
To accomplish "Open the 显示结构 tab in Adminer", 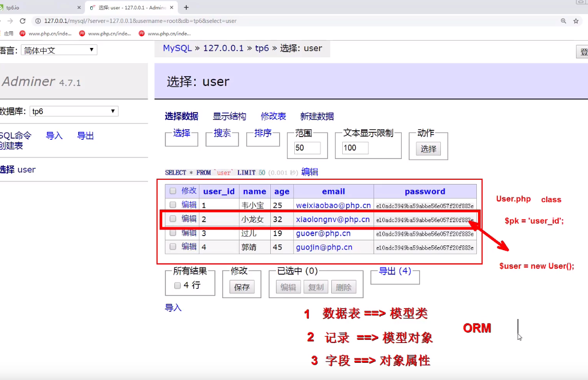I will [x=230, y=116].
